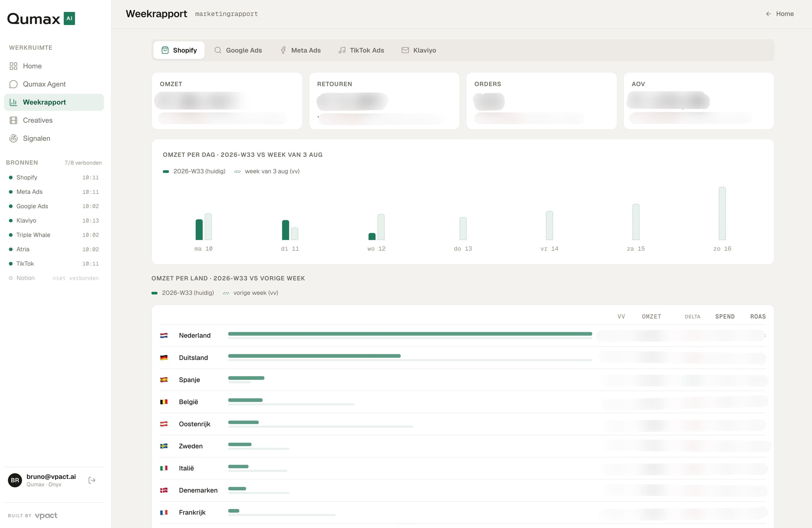Click the Notion niet verbonden source entry
812x528 pixels.
tap(54, 278)
